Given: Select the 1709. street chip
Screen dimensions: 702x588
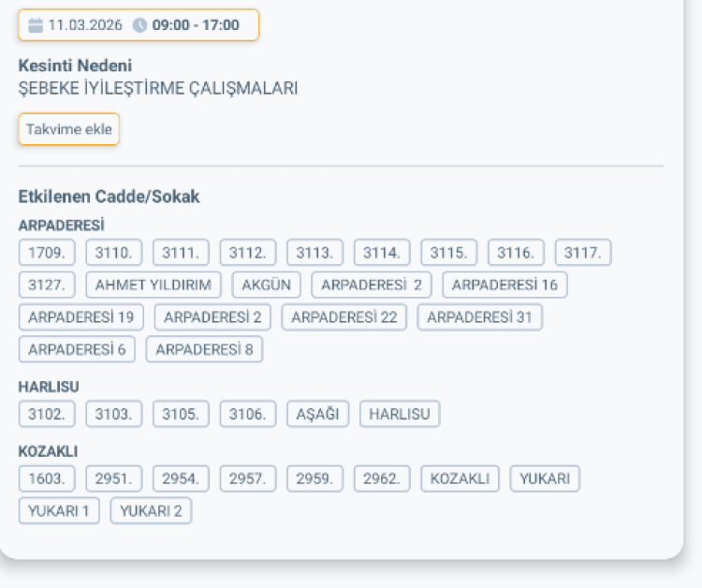Looking at the screenshot, I should tap(47, 253).
